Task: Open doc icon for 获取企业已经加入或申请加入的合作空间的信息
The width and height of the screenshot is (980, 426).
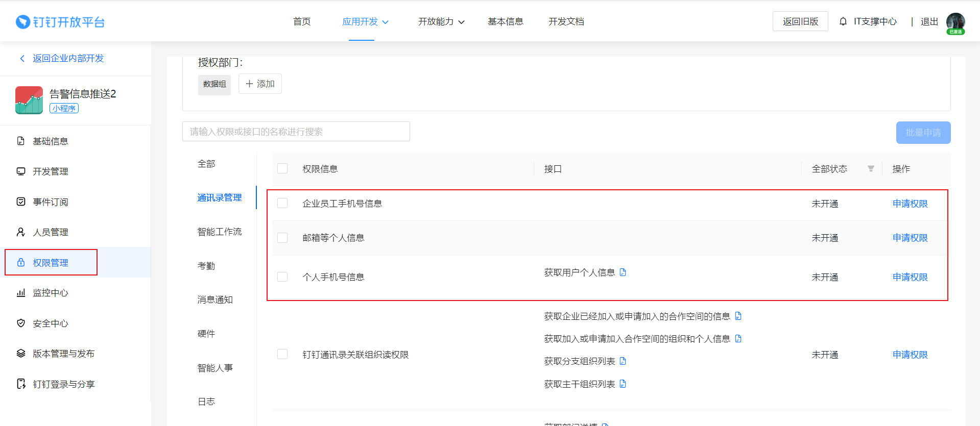Action: tap(738, 316)
